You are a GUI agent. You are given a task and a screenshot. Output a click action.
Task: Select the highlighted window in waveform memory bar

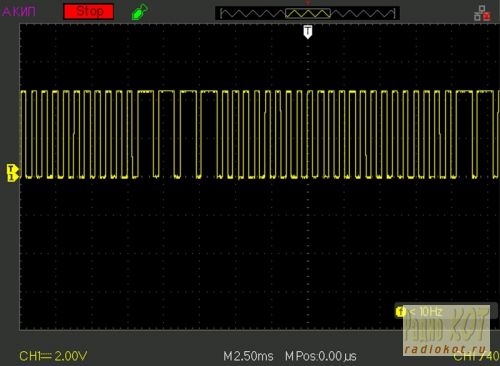click(x=308, y=13)
